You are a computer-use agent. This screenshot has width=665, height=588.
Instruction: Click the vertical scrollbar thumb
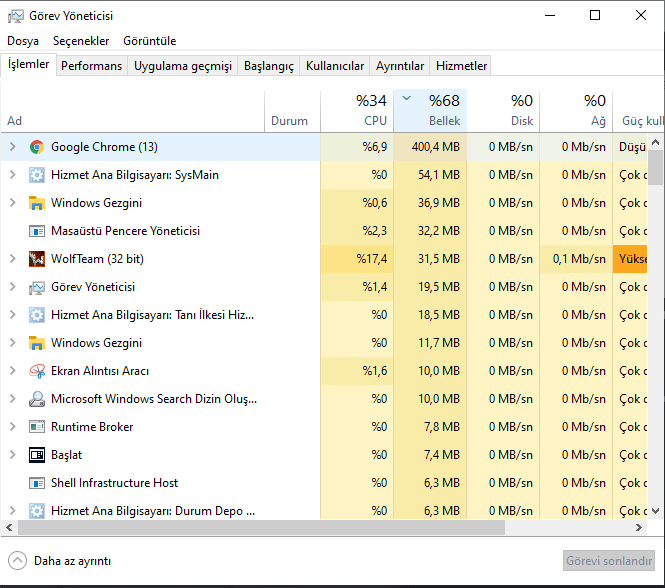tap(656, 168)
